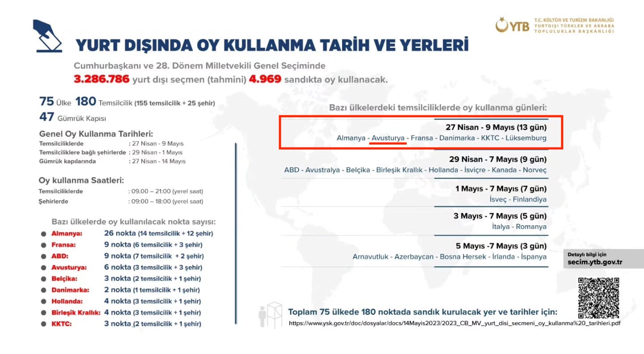Click the Fransa '9 nokta' row
Screen dimensions: 644x354
point(121,245)
